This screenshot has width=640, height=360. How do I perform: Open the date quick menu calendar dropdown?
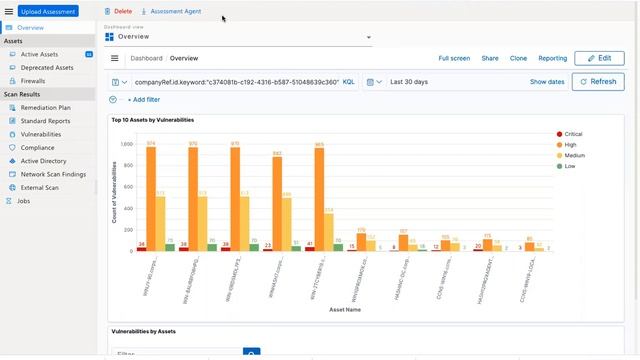374,82
